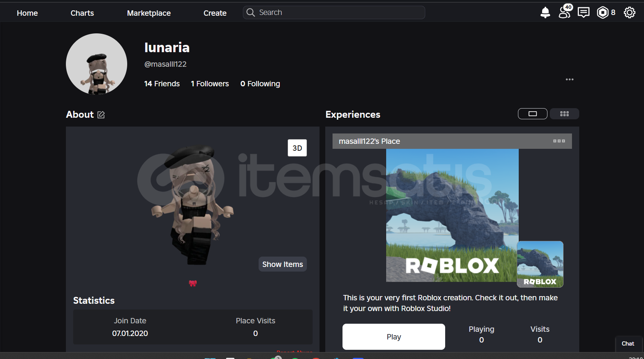The height and width of the screenshot is (359, 644).
Task: Open the Create tab
Action: (x=215, y=13)
